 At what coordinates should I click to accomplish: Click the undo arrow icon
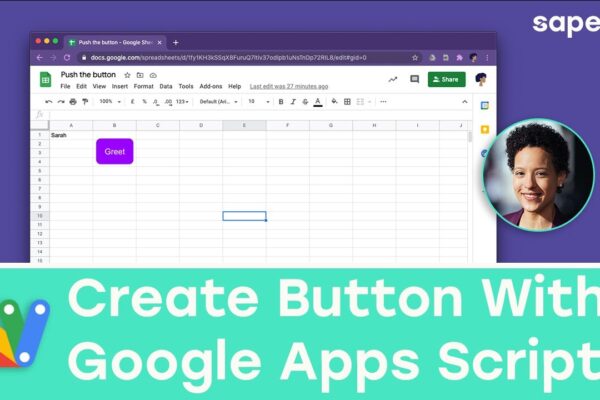[x=49, y=102]
